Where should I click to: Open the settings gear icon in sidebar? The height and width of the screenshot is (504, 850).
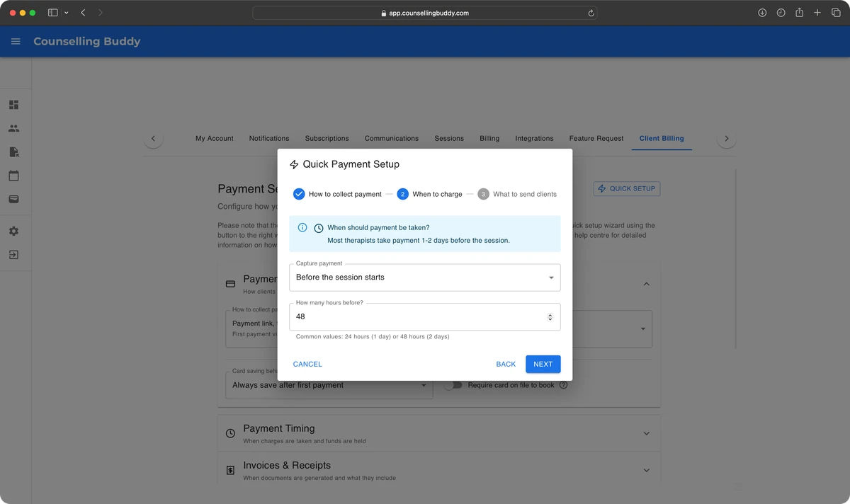click(x=13, y=231)
